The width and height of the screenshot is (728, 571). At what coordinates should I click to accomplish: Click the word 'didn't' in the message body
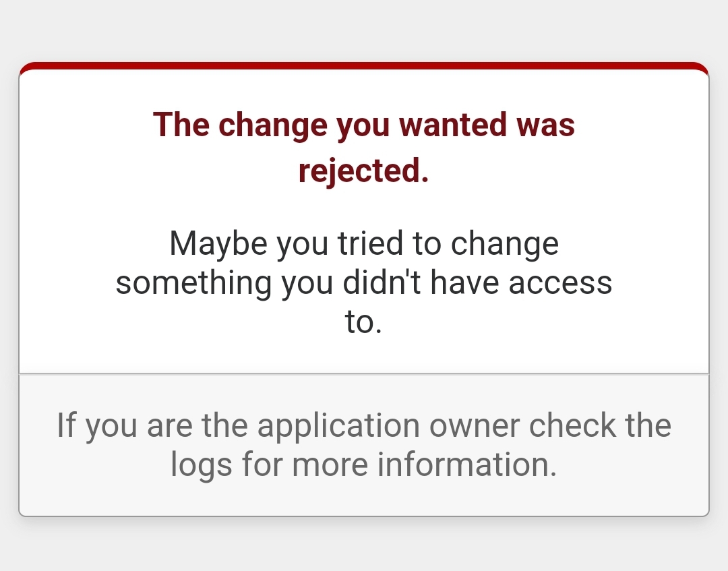[382, 282]
